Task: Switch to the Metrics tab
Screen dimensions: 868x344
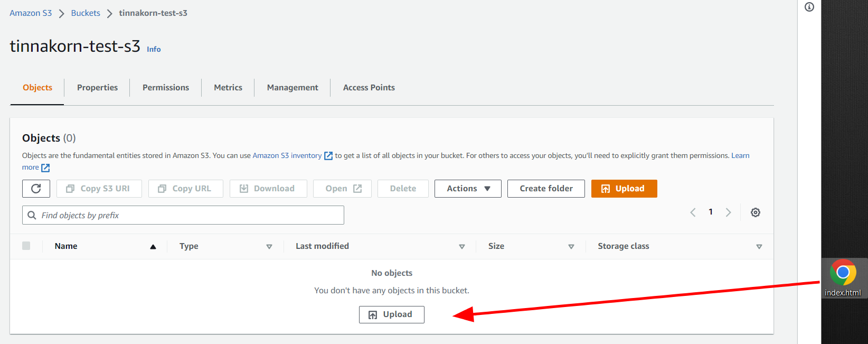Action: 228,88
